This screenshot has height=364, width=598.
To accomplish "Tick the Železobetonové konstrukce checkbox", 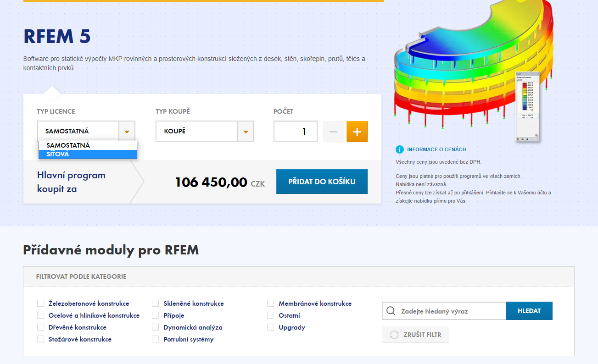I will tap(41, 303).
